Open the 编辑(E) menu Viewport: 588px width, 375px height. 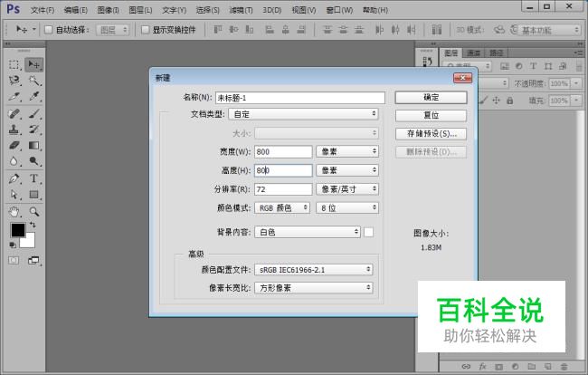pos(75,10)
